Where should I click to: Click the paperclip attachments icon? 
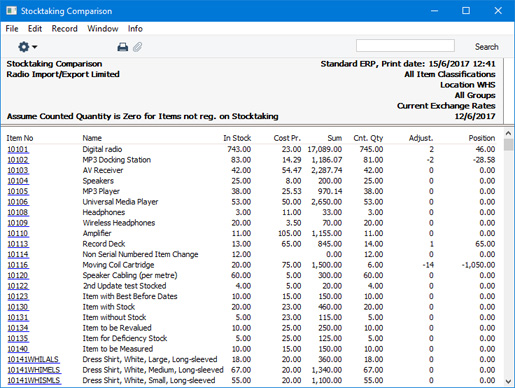coord(137,47)
